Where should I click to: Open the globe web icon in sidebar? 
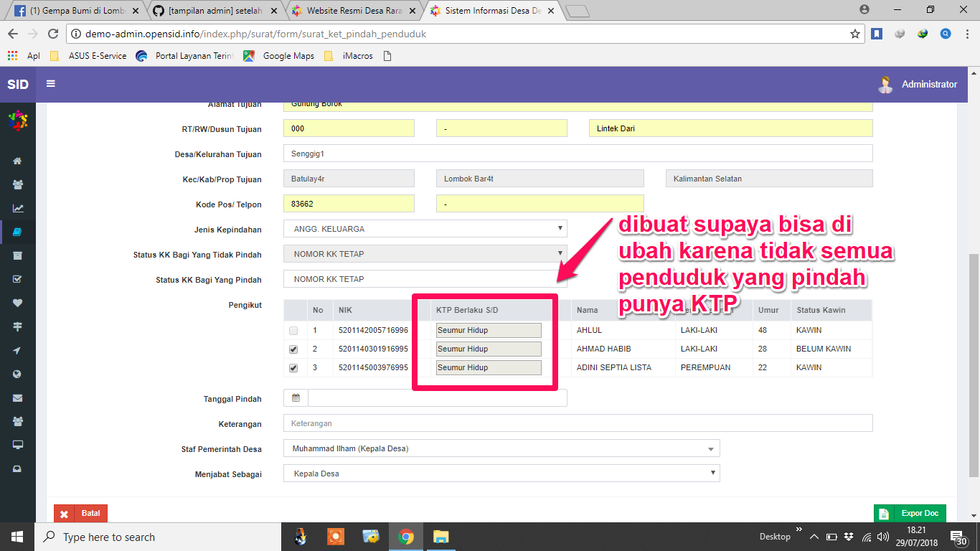(x=17, y=374)
